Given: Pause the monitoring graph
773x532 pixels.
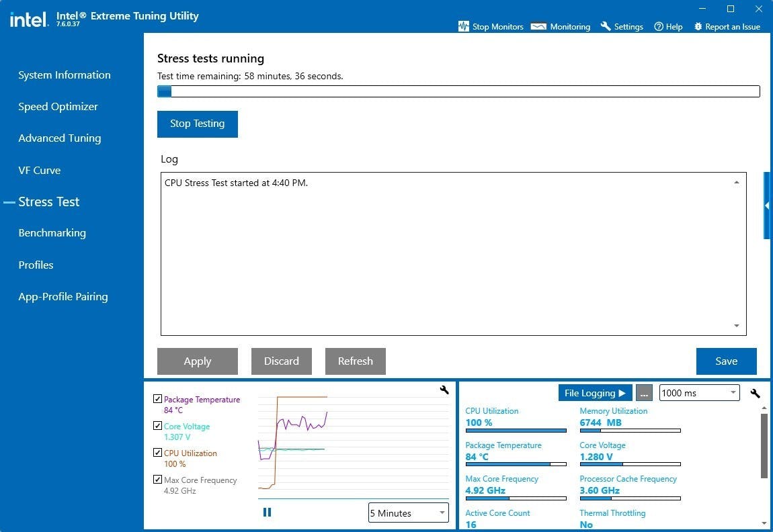Looking at the screenshot, I should [x=268, y=513].
